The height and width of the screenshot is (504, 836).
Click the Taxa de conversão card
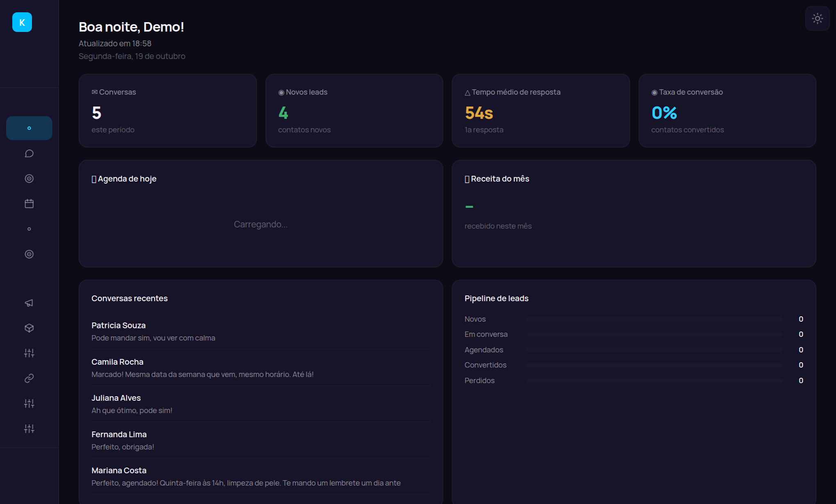(x=727, y=111)
